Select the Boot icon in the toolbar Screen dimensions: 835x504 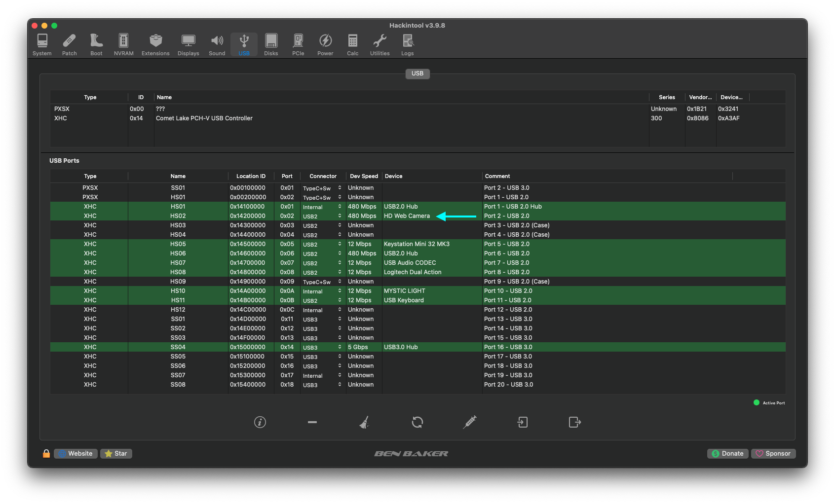[x=96, y=44]
